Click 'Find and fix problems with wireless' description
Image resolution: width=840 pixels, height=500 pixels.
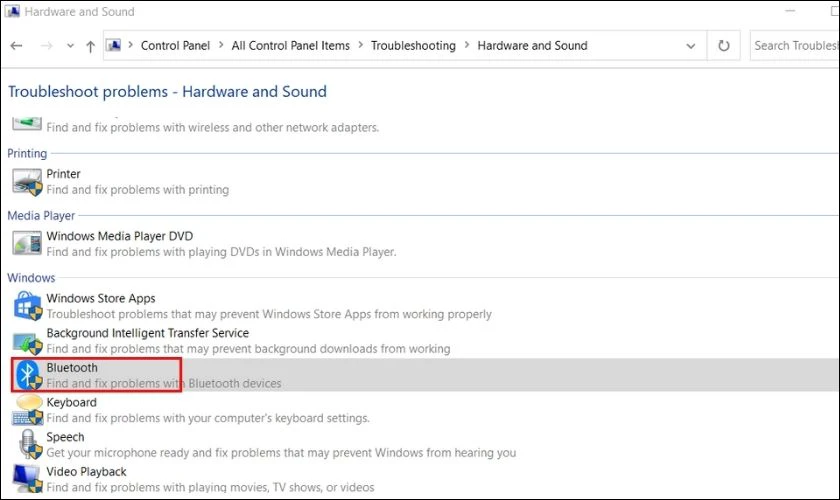click(x=213, y=128)
